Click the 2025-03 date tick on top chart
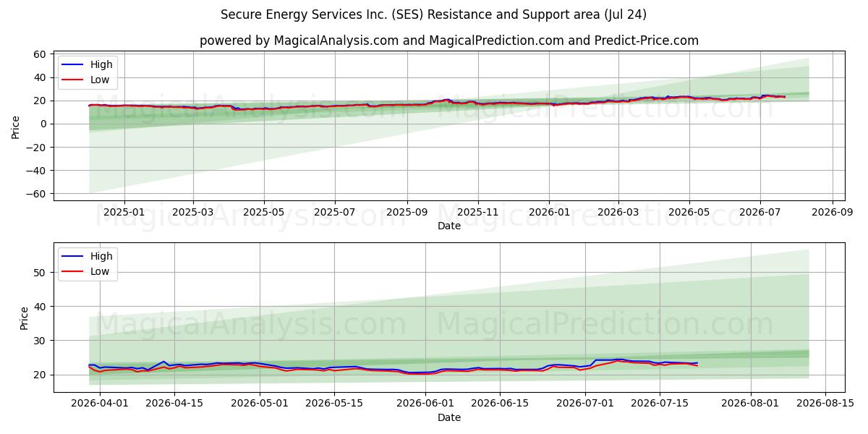Viewport: 868px width, 434px height. coord(193,213)
